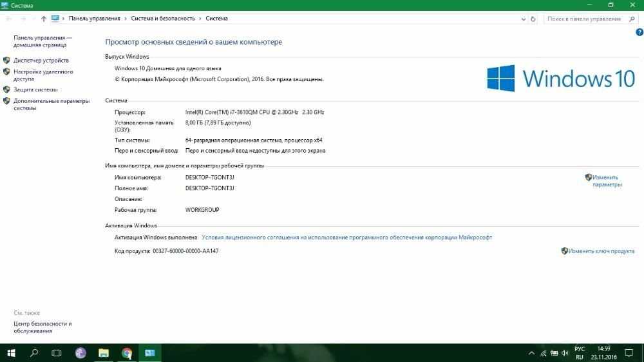644x362 pixels.
Task: Open Security and Maintenance center link
Action: click(x=43, y=327)
